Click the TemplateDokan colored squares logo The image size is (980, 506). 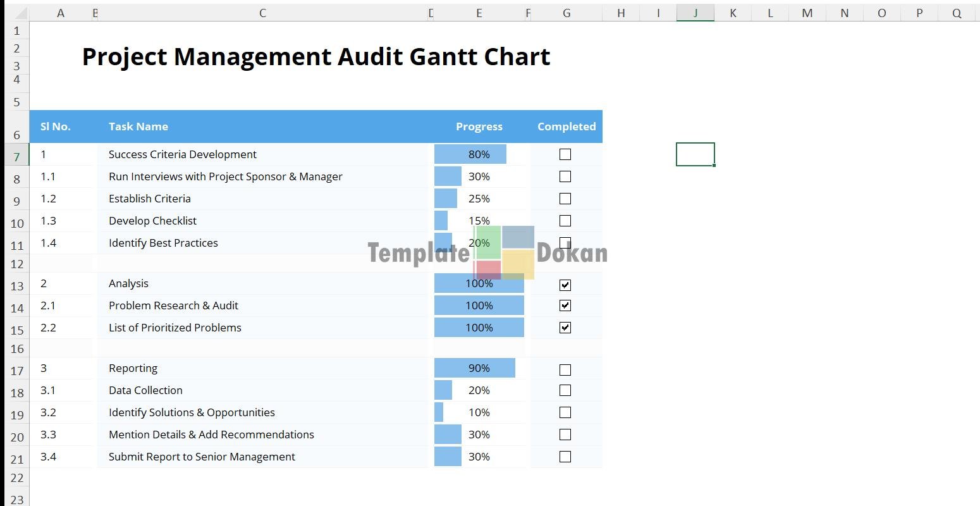coord(505,252)
